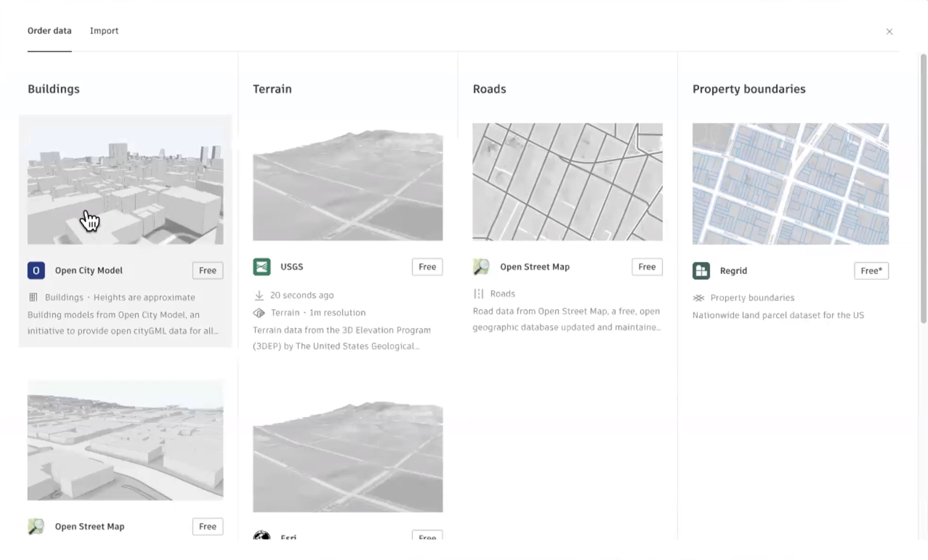
Task: Click 'Heights are approximate' note
Action: click(144, 297)
